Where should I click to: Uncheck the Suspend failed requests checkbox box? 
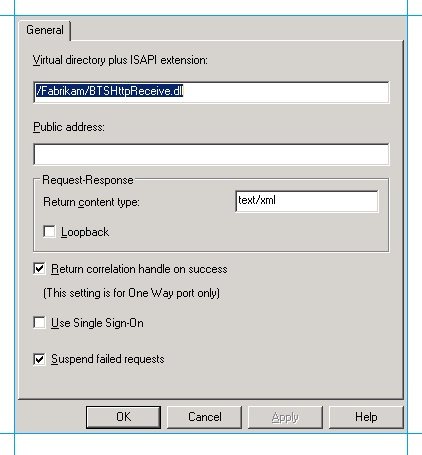pos(39,359)
